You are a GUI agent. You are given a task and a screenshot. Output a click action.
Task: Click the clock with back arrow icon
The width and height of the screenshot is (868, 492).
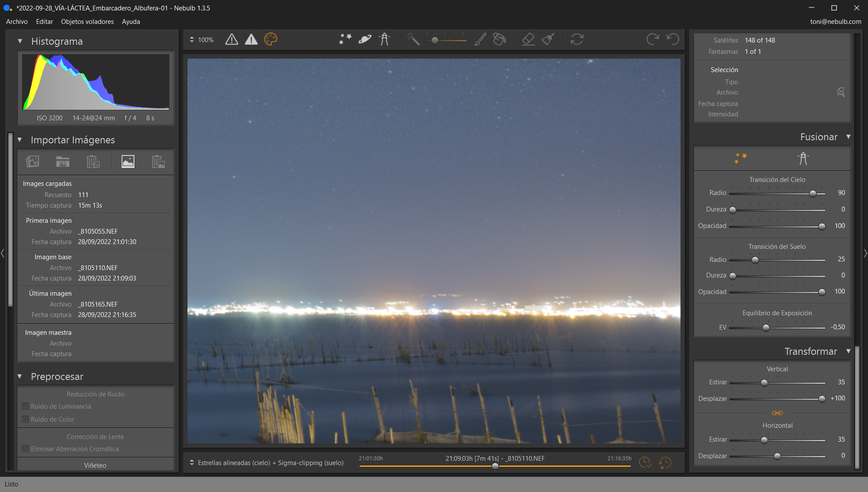pos(665,462)
